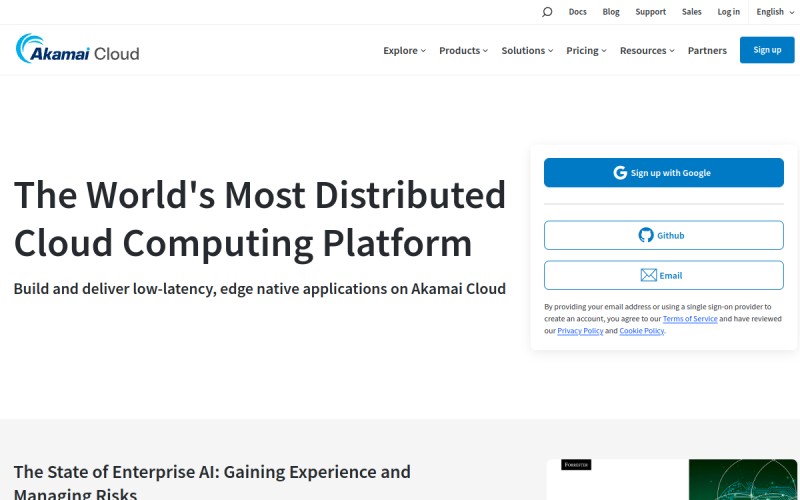Viewport: 800px width, 500px height.
Task: Open the Docs link
Action: point(578,12)
